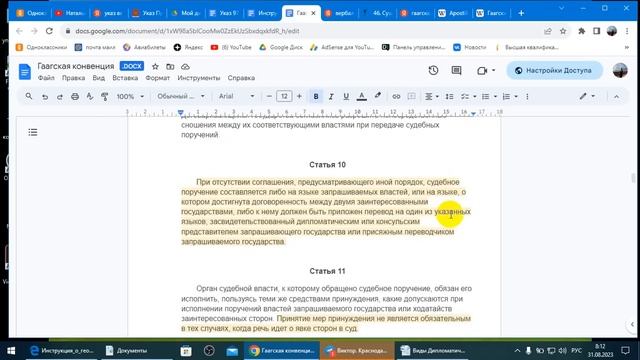Image resolution: width=640 pixels, height=360 pixels.
Task: Decrease font size with minus button
Action: (269, 96)
